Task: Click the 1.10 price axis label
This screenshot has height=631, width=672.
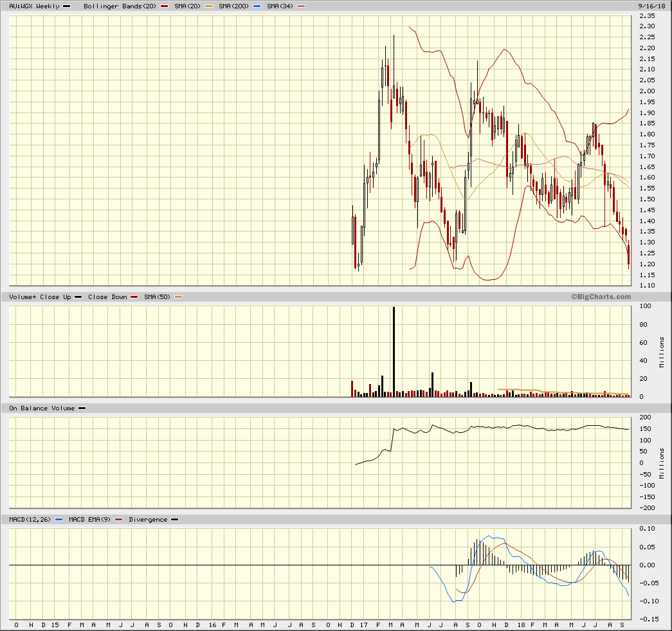Action: [x=647, y=286]
